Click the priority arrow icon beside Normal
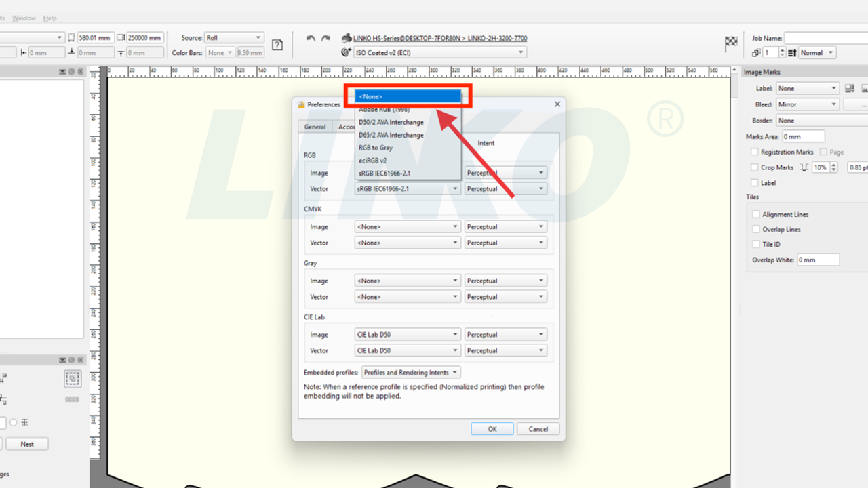Image resolution: width=868 pixels, height=488 pixels. point(792,53)
